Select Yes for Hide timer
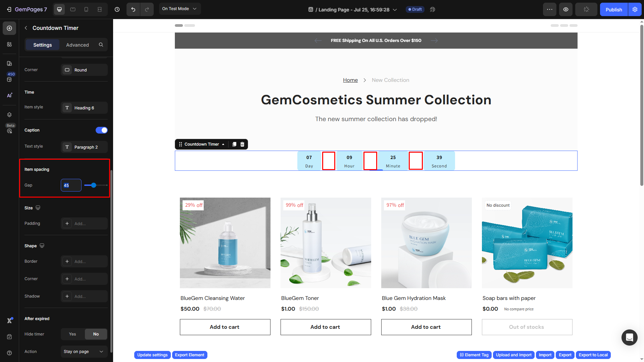Image resolution: width=644 pixels, height=362 pixels. point(72,334)
